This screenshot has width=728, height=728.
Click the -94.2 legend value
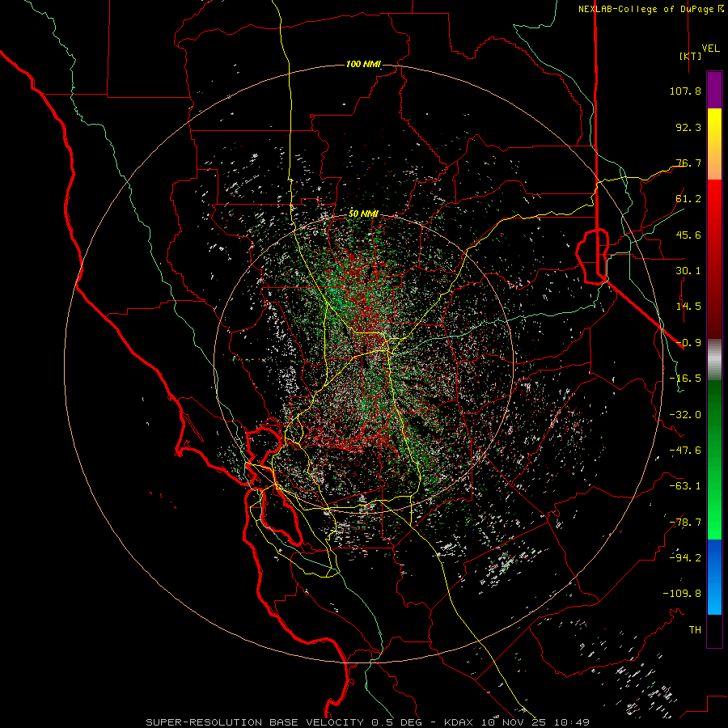point(685,558)
